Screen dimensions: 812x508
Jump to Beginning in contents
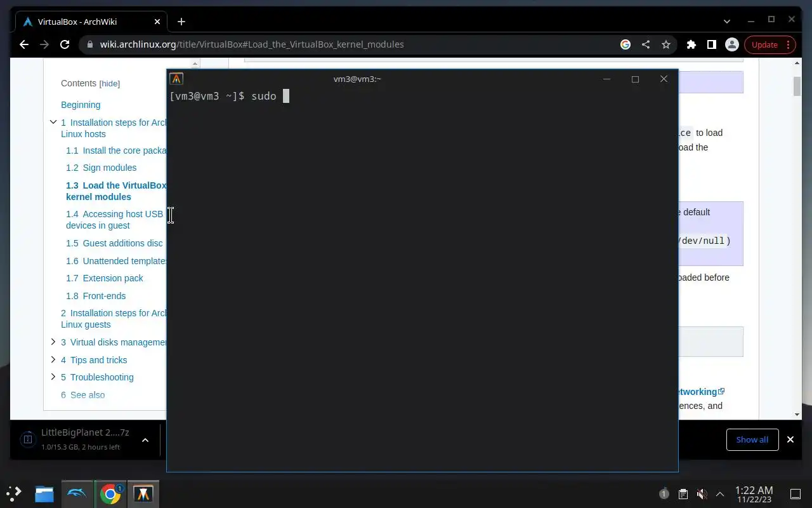(x=81, y=105)
